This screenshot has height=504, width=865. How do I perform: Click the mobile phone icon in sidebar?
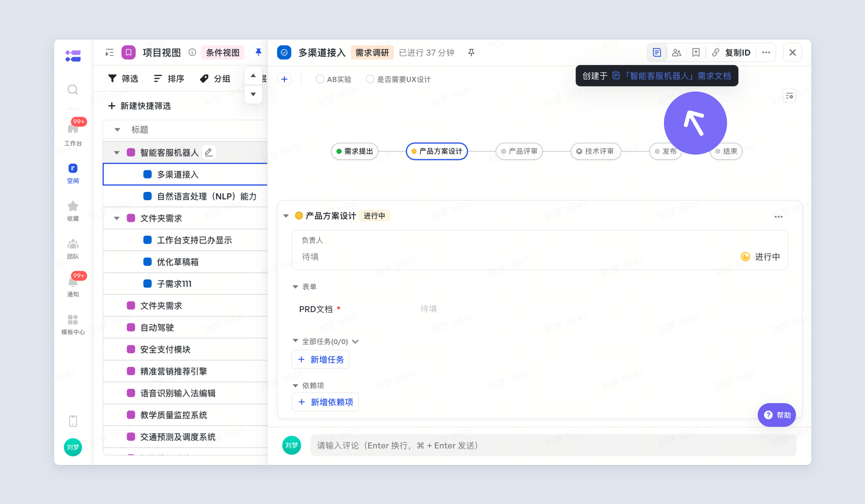[73, 421]
